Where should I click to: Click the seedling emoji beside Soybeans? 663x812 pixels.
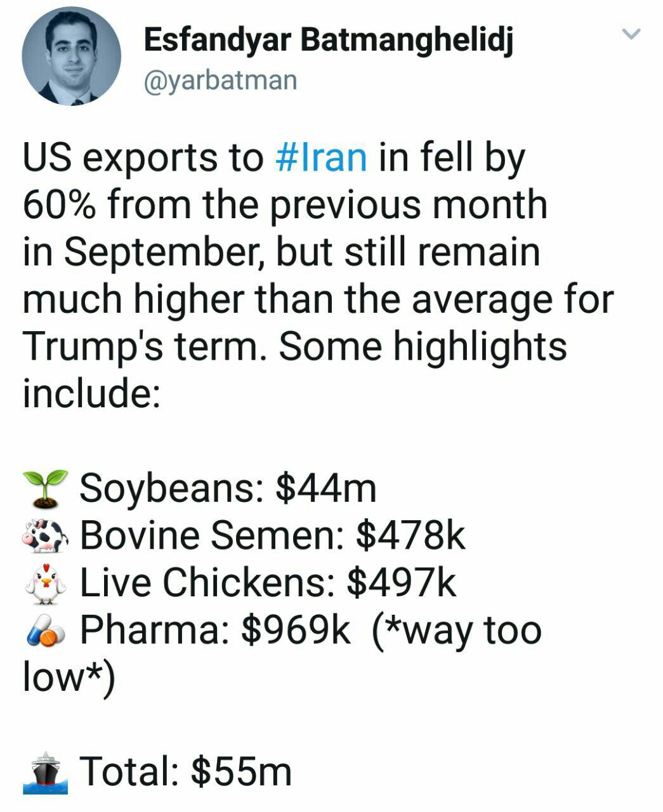[x=45, y=489]
